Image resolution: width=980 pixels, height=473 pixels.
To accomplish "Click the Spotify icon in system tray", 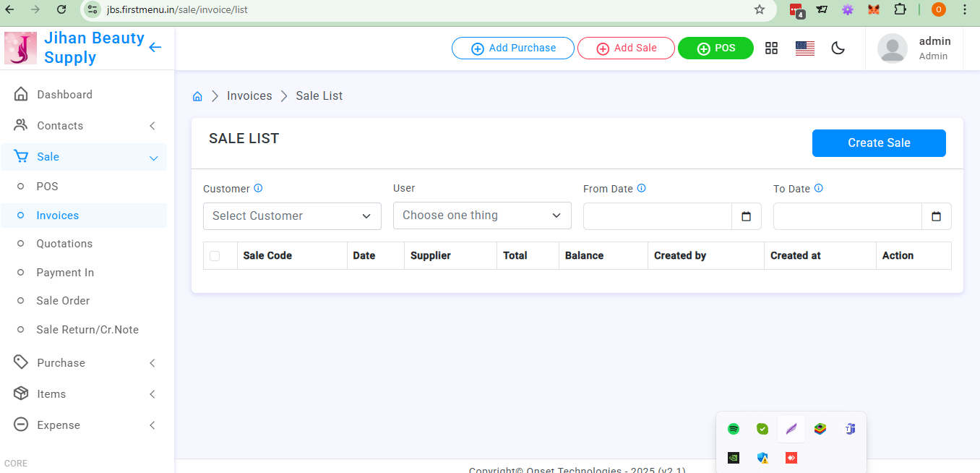I will coord(734,429).
